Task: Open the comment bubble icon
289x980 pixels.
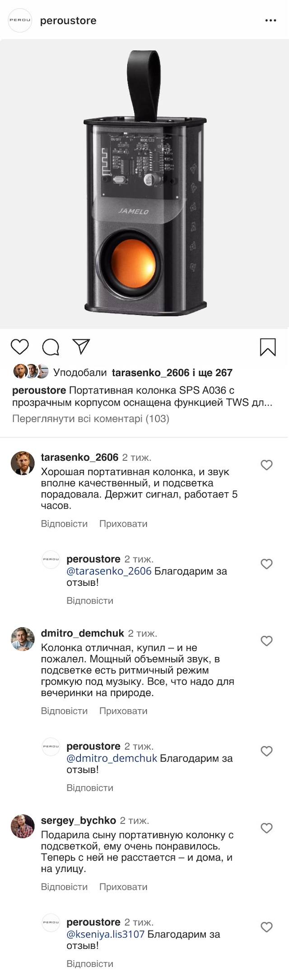Action: [x=51, y=347]
